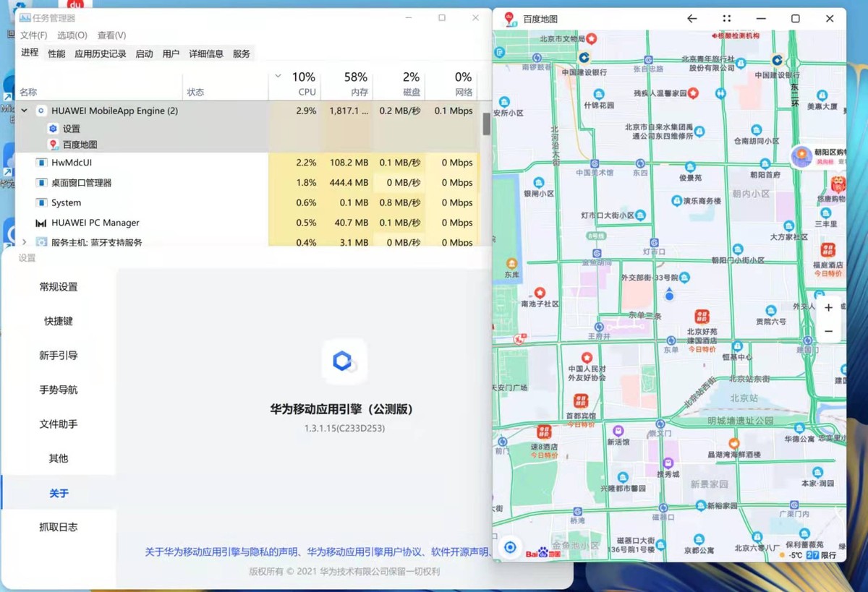Click the Huawei MobileApp Engine logo in About
The height and width of the screenshot is (592, 868).
344,361
